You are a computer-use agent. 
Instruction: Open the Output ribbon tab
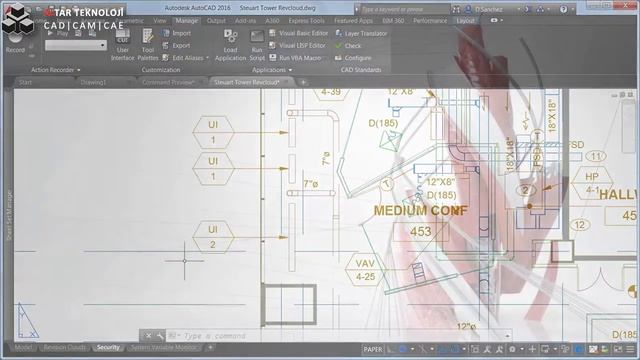(216, 20)
